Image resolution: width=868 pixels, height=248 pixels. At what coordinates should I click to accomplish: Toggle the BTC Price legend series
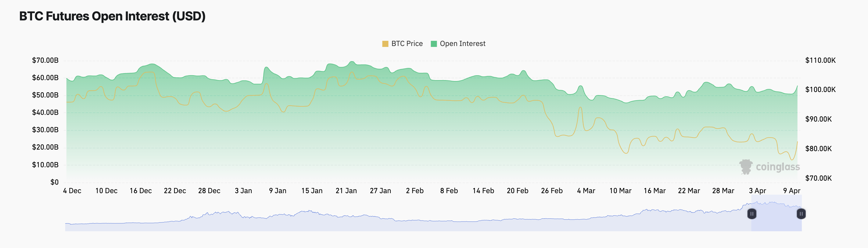point(402,44)
